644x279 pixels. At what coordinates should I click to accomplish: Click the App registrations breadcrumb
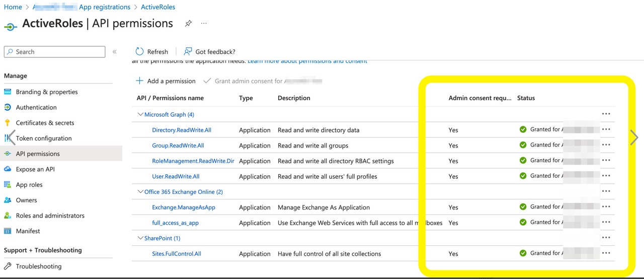(105, 7)
